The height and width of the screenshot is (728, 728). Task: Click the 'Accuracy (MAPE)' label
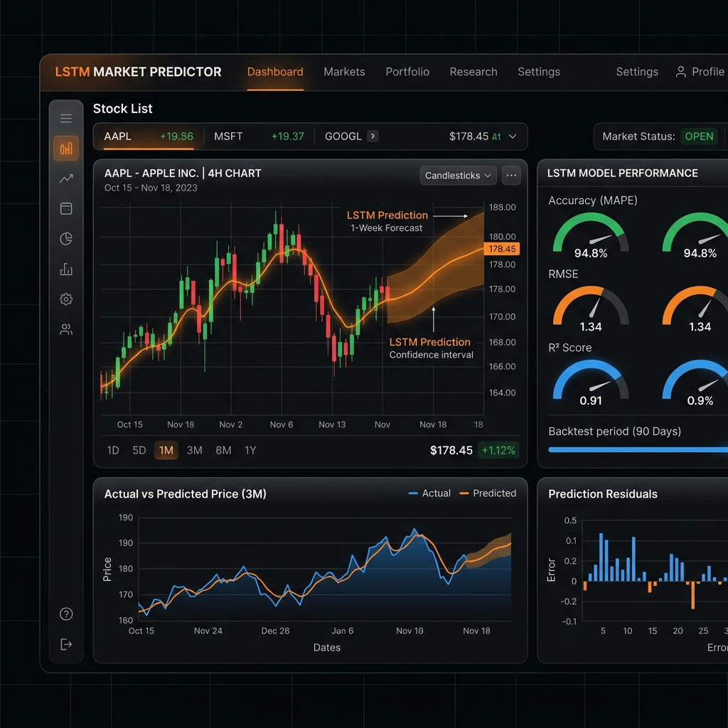(593, 200)
